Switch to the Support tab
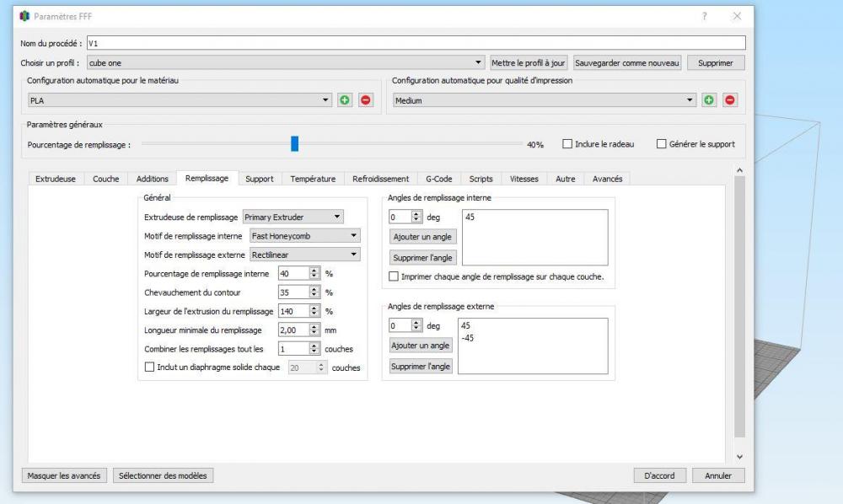This screenshot has height=504, width=843. 259,179
